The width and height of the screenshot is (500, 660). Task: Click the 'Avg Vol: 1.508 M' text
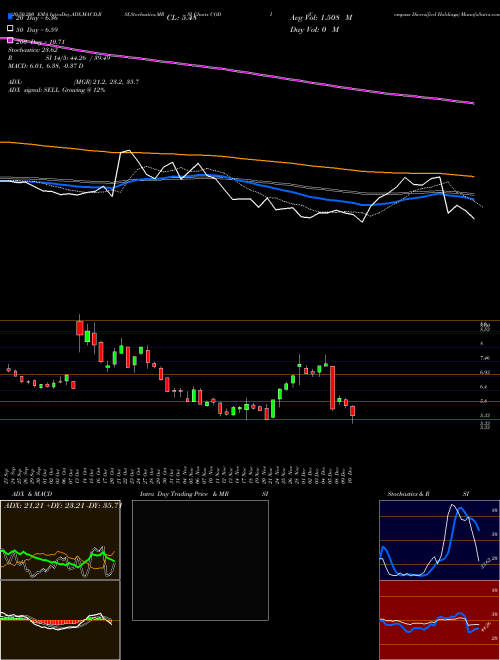click(x=321, y=18)
